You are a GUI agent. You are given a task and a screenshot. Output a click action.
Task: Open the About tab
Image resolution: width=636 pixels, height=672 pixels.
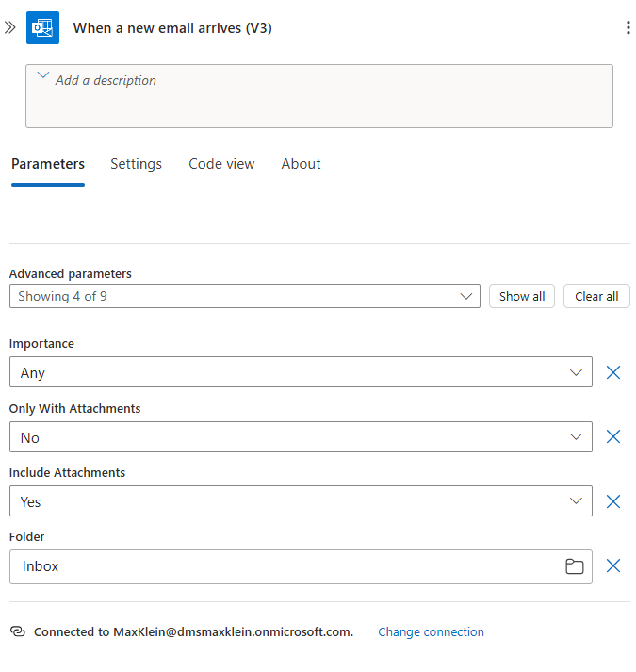click(x=301, y=164)
